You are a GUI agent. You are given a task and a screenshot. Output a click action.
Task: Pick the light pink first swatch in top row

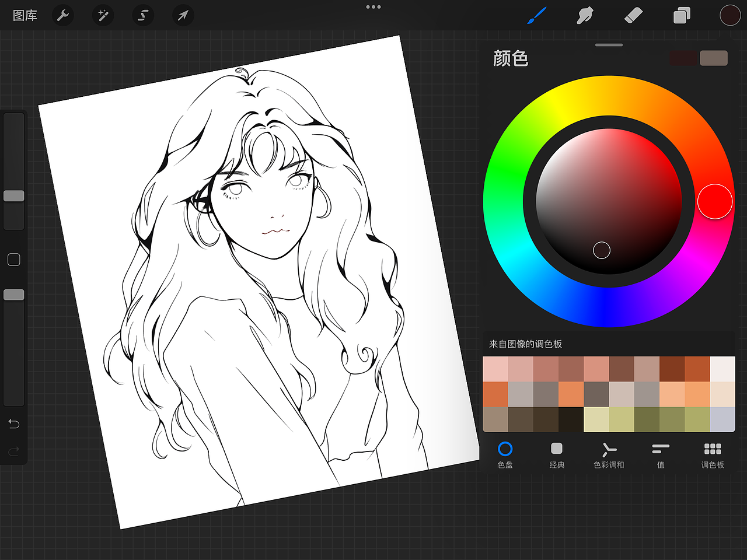(495, 369)
